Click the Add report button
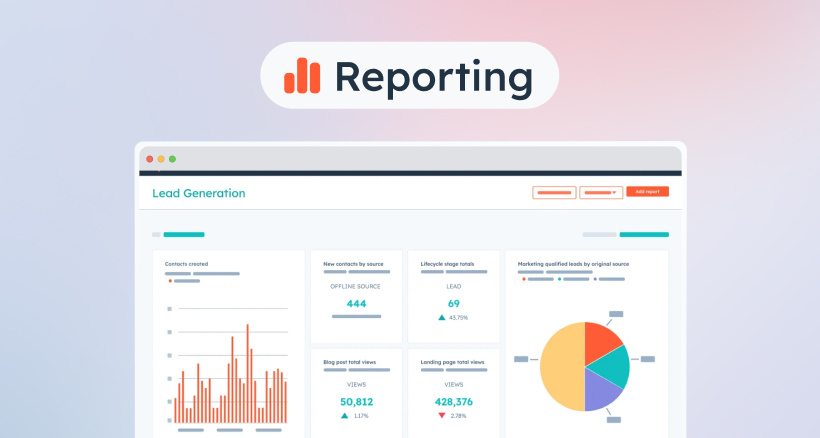Screen dimensions: 820x438 tap(647, 191)
